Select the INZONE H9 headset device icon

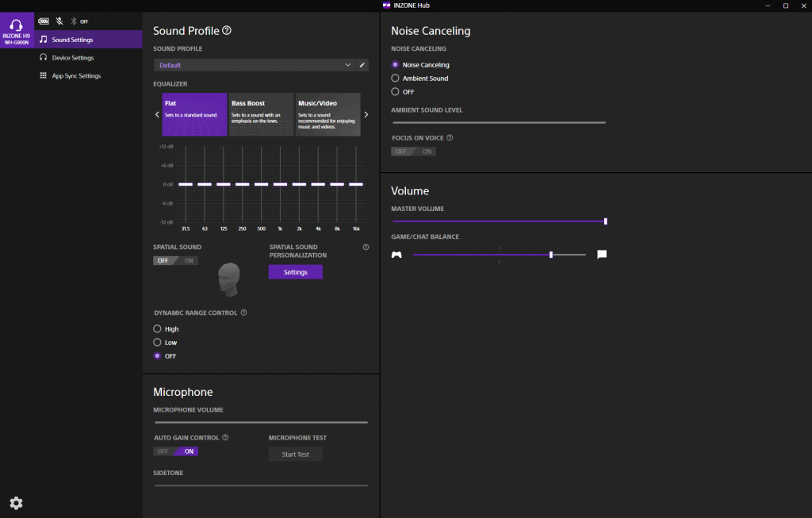[17, 30]
